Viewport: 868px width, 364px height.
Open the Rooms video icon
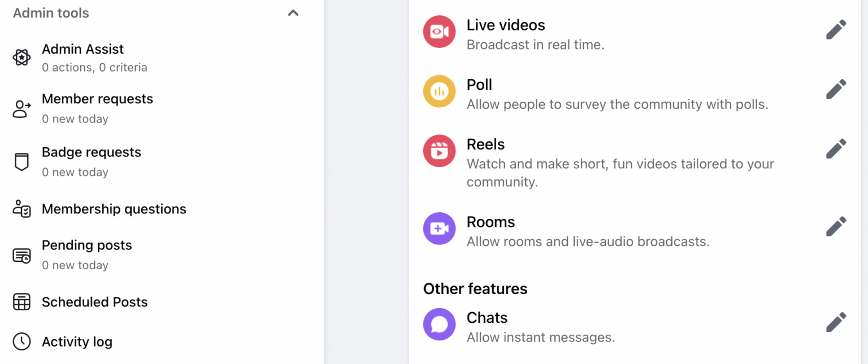[x=439, y=229]
